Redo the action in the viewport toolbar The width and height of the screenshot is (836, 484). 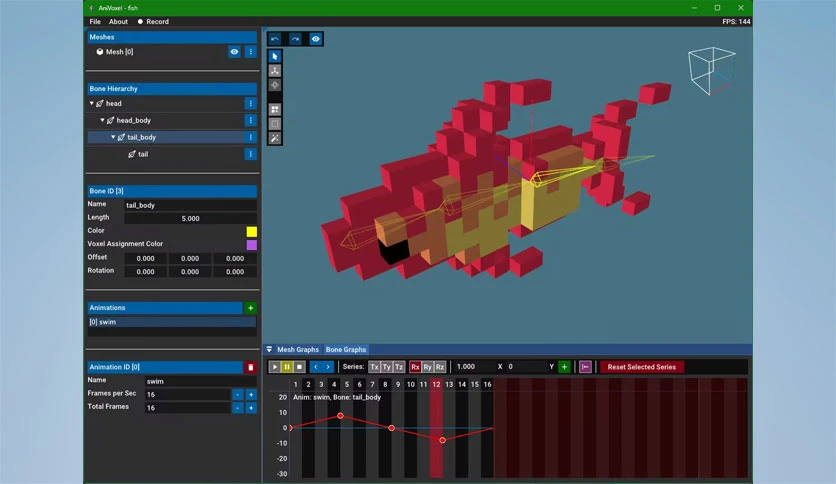point(295,39)
